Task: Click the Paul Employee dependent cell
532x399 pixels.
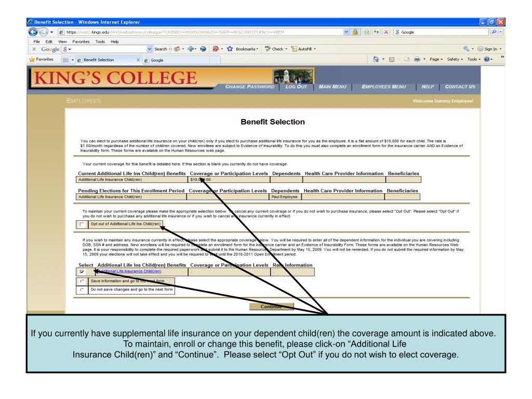Action: [285, 197]
